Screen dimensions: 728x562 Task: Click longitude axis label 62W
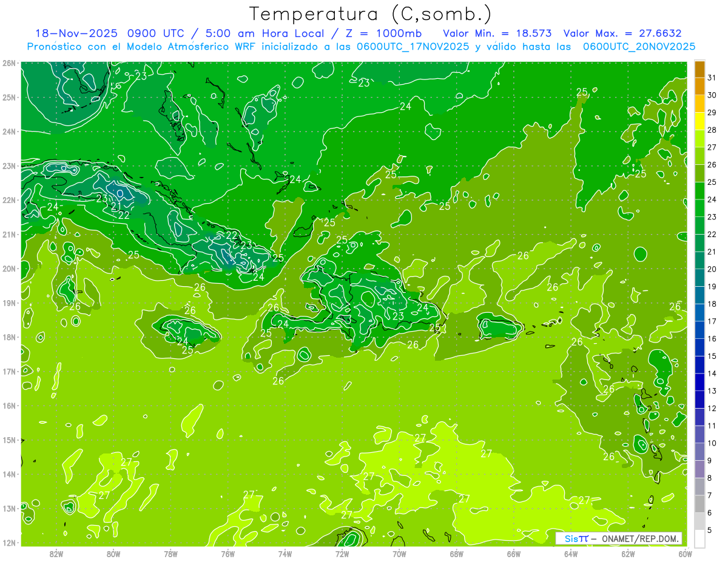628,554
